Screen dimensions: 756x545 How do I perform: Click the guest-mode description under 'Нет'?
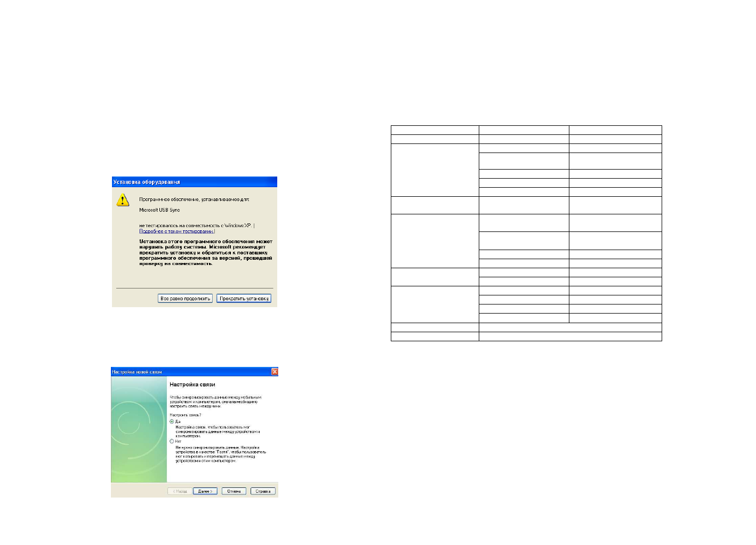(220, 454)
